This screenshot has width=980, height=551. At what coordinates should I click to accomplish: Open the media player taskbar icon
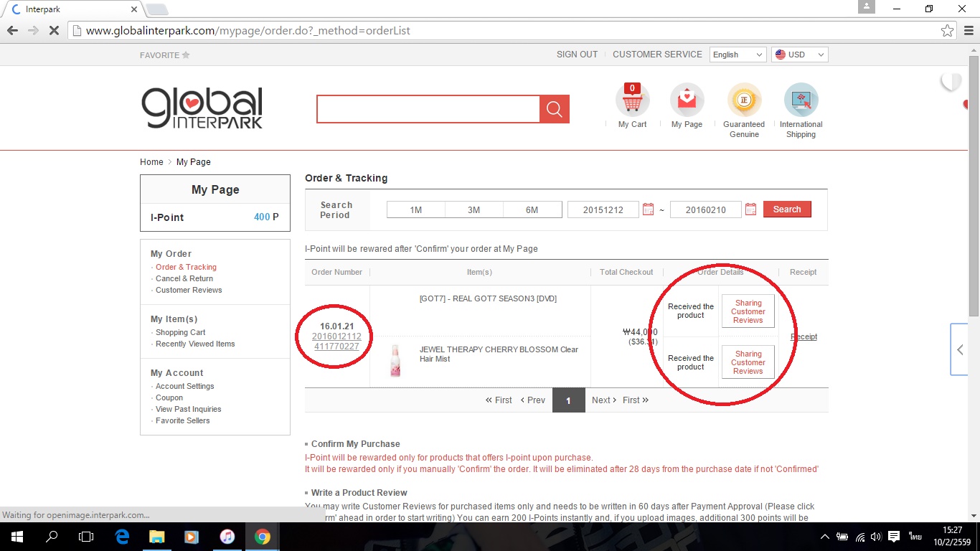coord(192,537)
